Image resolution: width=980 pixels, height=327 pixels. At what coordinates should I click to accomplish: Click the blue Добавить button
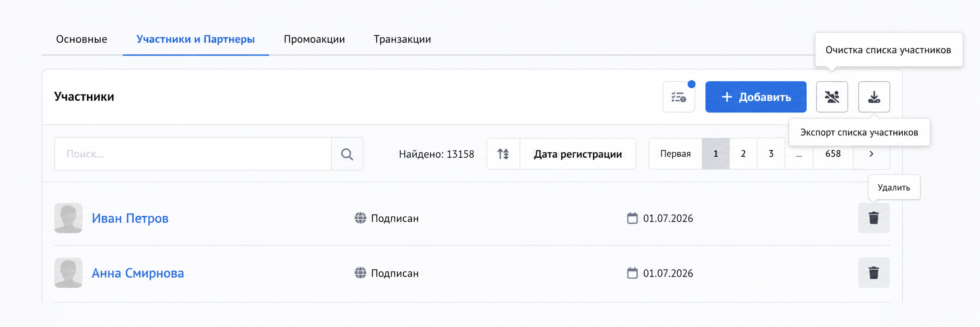756,97
